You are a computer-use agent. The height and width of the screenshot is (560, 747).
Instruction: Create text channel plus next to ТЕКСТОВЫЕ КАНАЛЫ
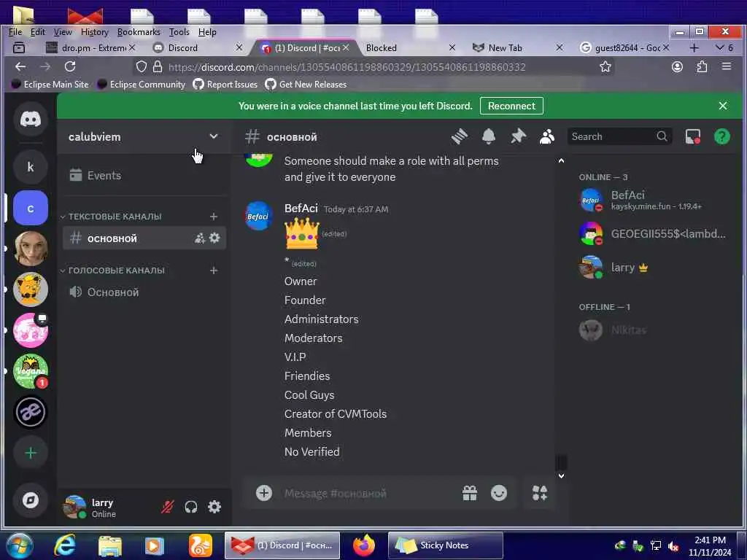pos(214,217)
